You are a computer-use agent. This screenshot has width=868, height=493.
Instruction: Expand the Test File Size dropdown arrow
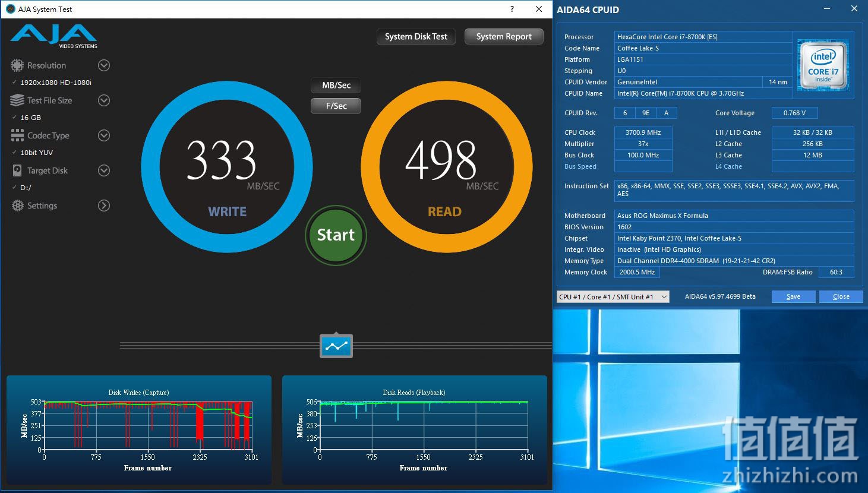(x=104, y=100)
